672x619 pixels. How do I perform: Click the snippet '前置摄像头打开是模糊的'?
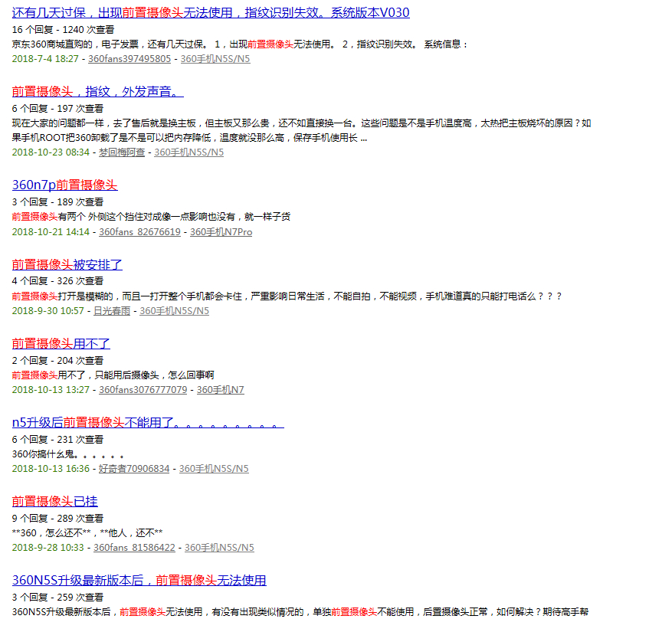point(287,296)
